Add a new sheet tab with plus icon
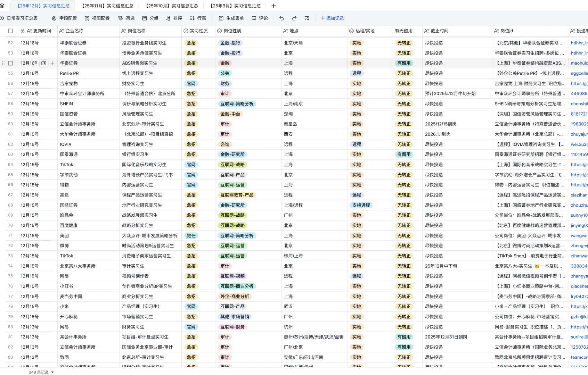Screen dimensions: 588x375 (273, 6)
